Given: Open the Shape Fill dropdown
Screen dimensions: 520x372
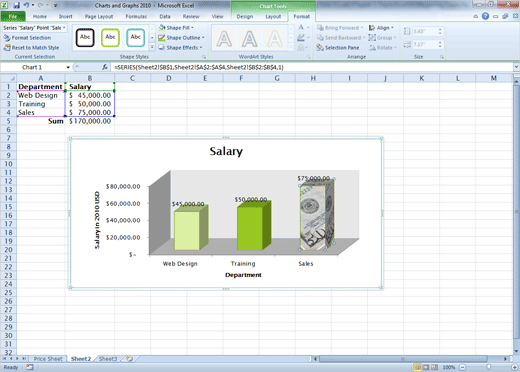Looking at the screenshot, I should pyautogui.click(x=176, y=28).
